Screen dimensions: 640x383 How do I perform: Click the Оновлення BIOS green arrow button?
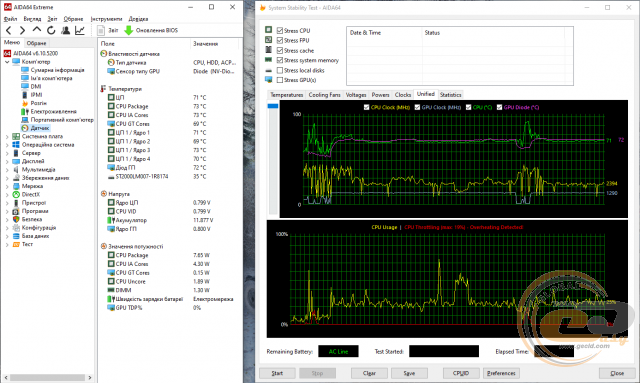151,30
